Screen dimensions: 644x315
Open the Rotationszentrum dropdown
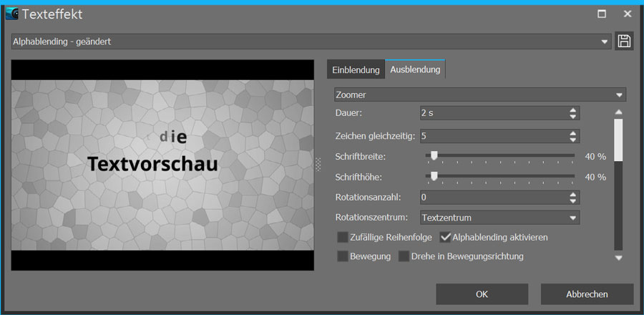click(572, 218)
